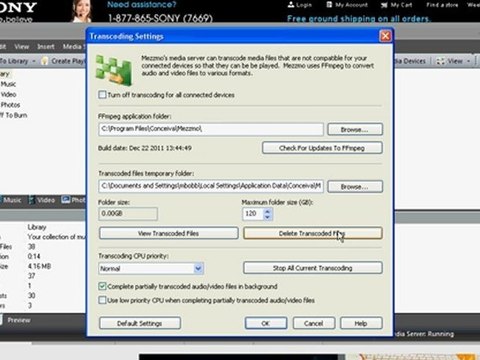Click Delete Transcoded Files button

313,233
